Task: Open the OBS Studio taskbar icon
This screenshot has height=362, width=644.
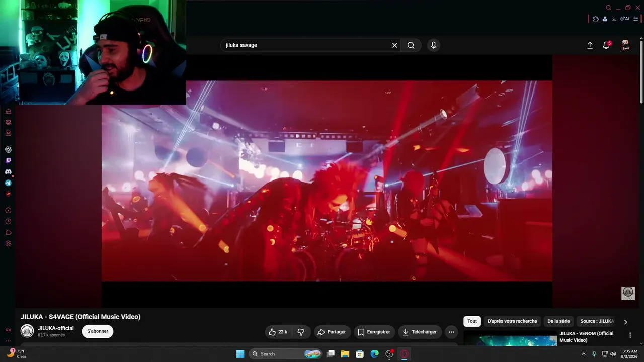Action: (389, 354)
